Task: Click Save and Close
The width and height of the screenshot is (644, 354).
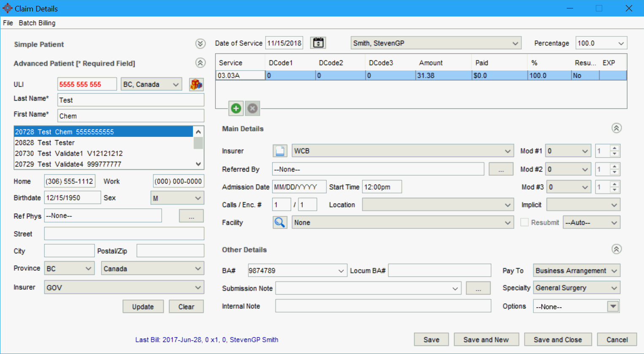Action: click(558, 340)
